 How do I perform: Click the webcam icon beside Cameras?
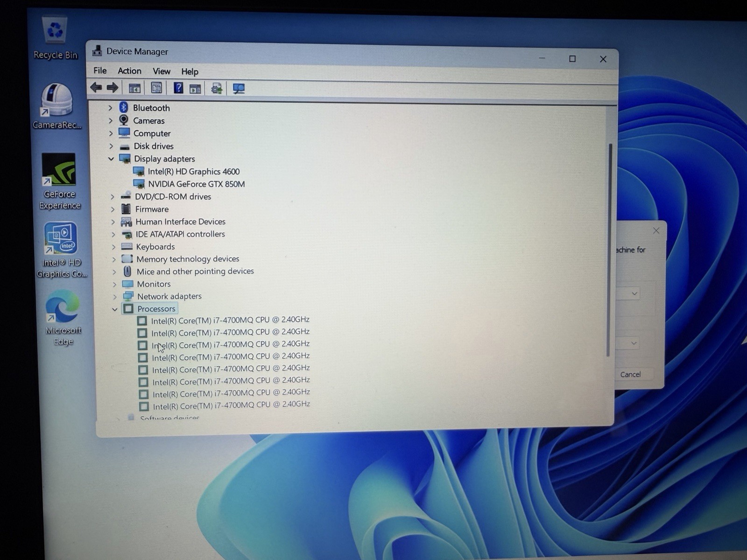click(x=124, y=120)
